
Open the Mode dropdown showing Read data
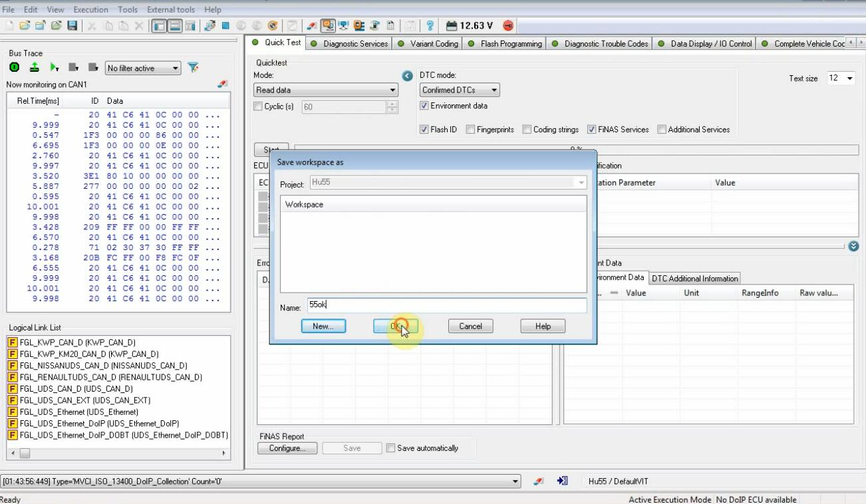point(326,90)
